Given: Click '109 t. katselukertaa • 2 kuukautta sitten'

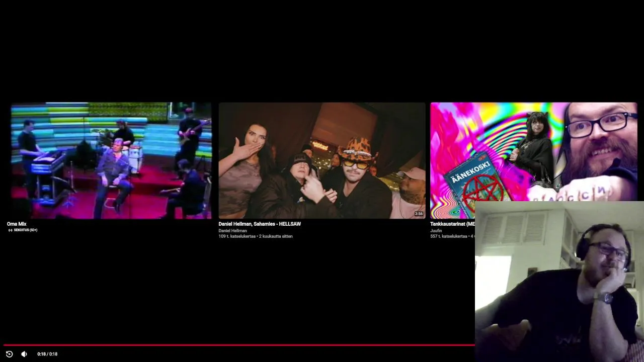Looking at the screenshot, I should click(256, 236).
